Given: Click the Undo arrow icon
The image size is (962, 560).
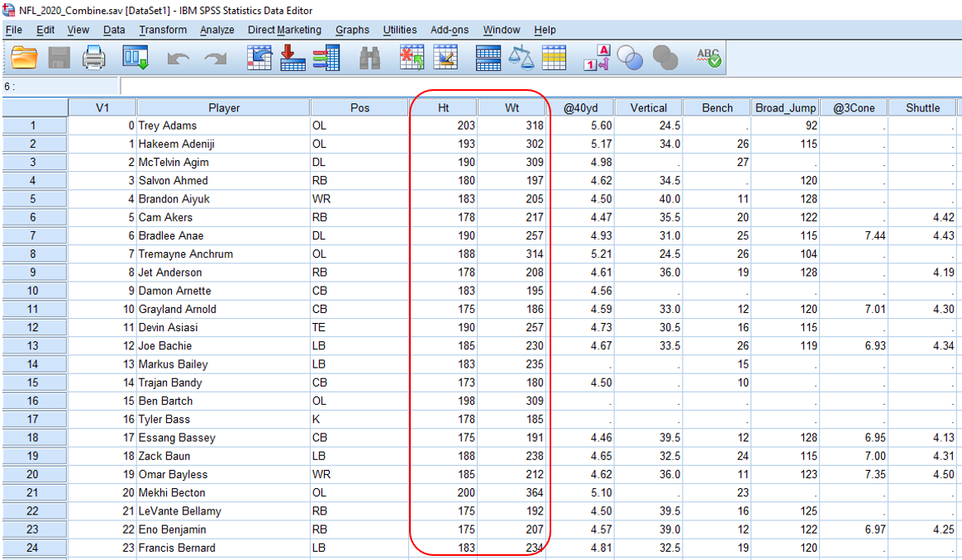Looking at the screenshot, I should tap(179, 59).
